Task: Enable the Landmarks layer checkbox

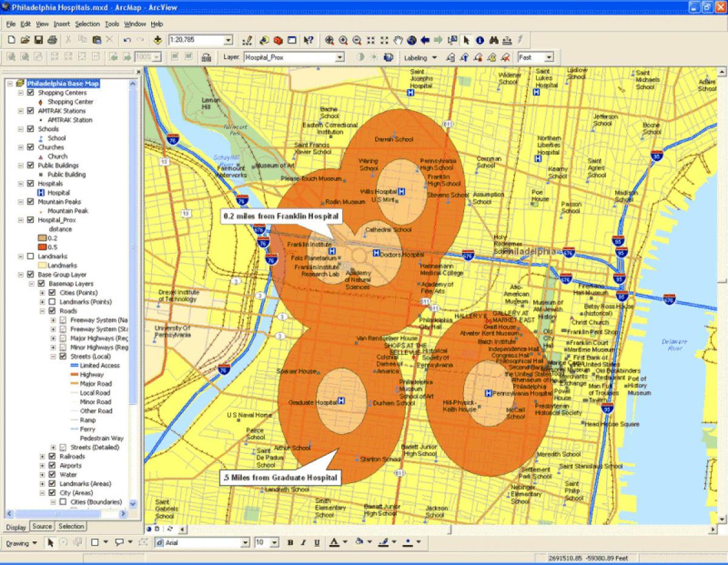Action: point(31,256)
